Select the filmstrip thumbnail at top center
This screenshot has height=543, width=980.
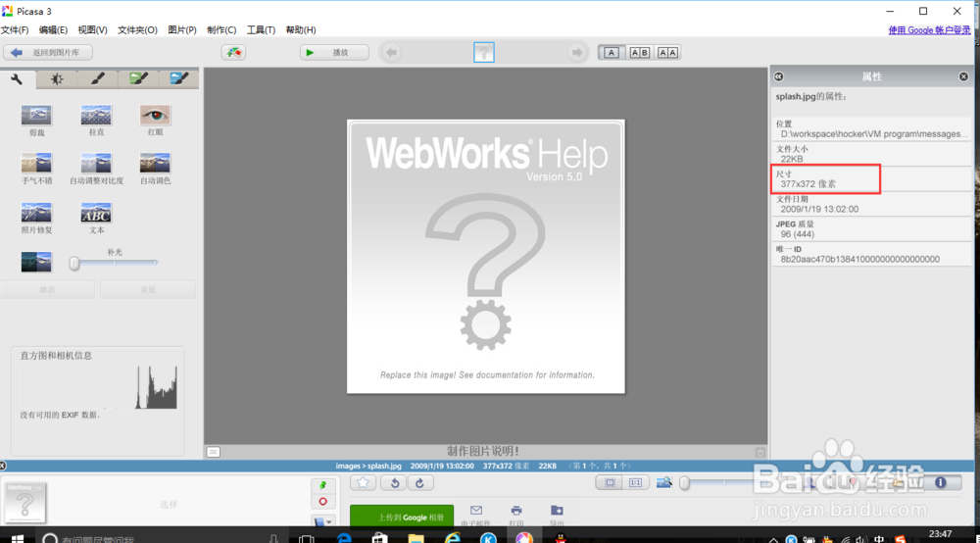click(484, 53)
